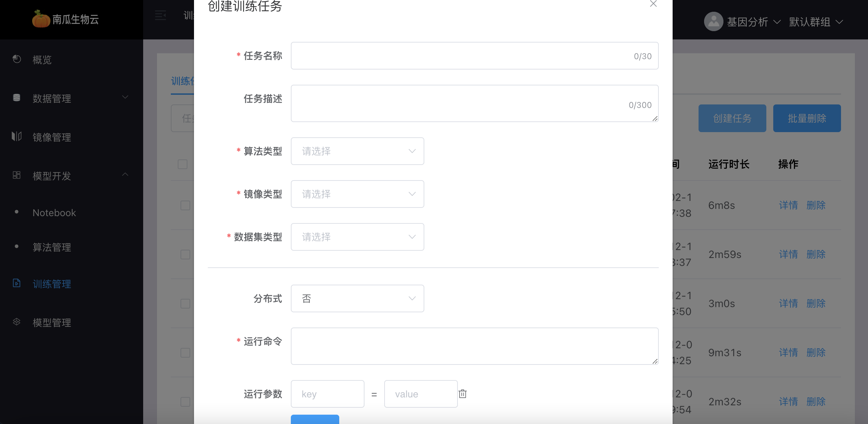Focus the 运行命令 textarea

[x=475, y=346]
